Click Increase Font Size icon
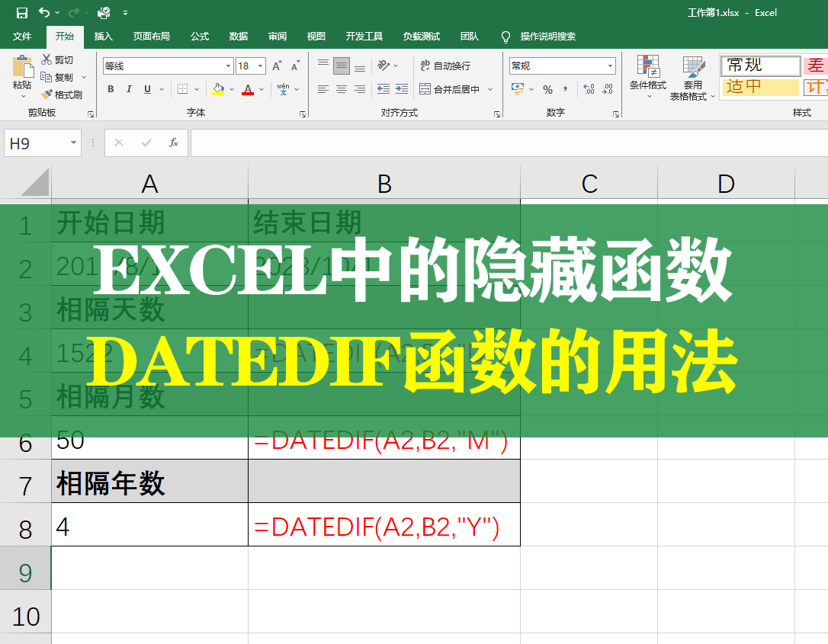 [x=277, y=66]
